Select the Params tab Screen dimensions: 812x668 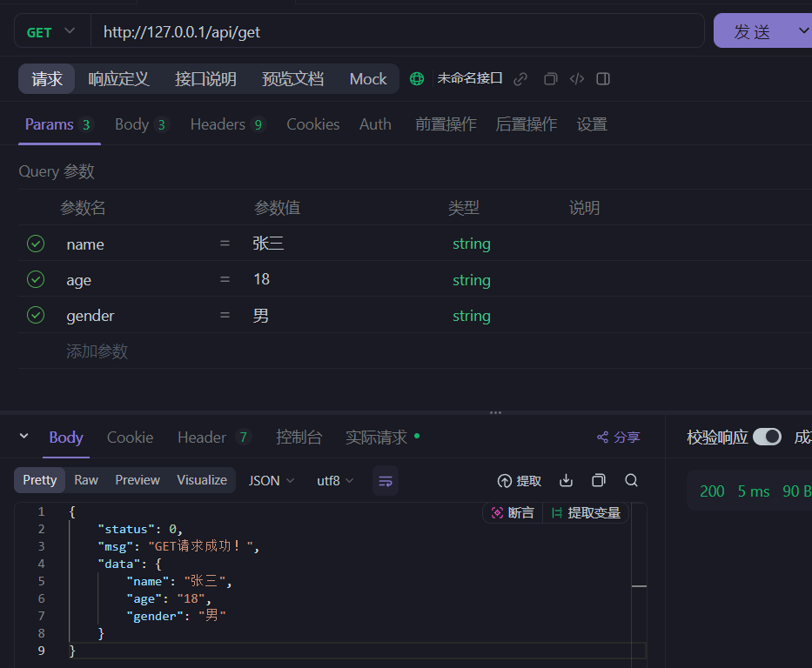tap(59, 124)
